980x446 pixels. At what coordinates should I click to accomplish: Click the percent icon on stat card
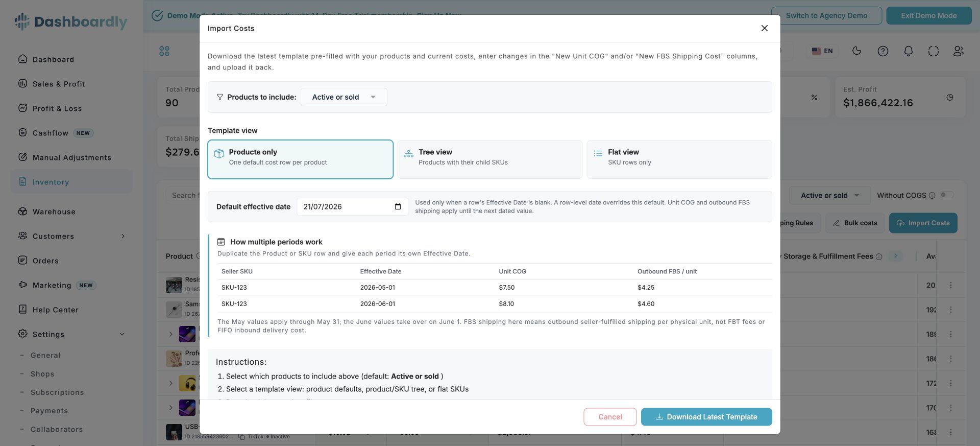pos(814,97)
